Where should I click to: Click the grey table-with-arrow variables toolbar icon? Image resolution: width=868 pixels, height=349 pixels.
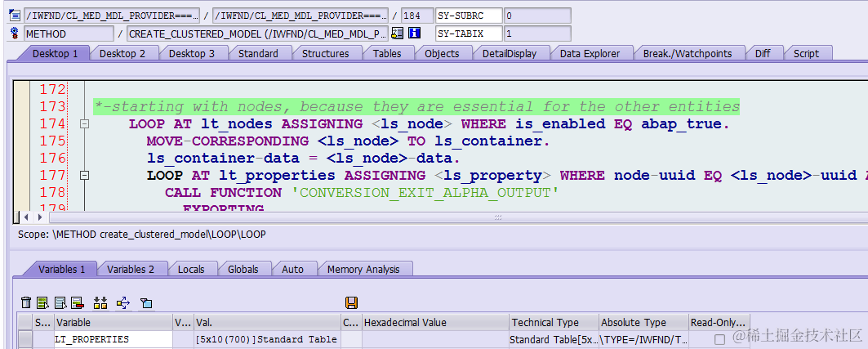pos(60,302)
